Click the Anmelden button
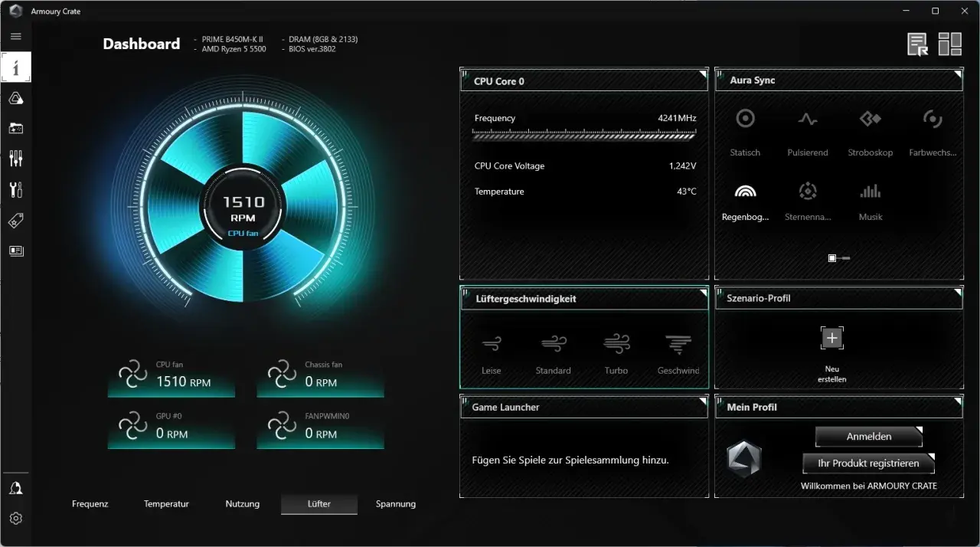 click(x=869, y=436)
